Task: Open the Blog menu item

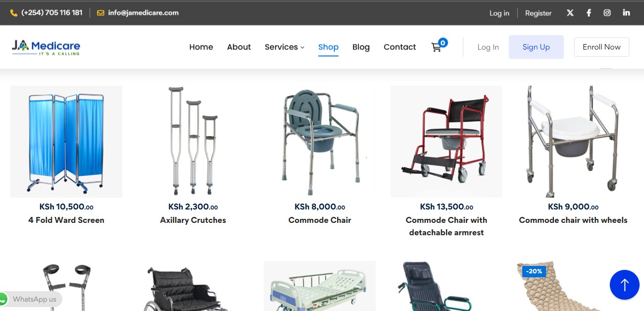Action: pyautogui.click(x=361, y=47)
